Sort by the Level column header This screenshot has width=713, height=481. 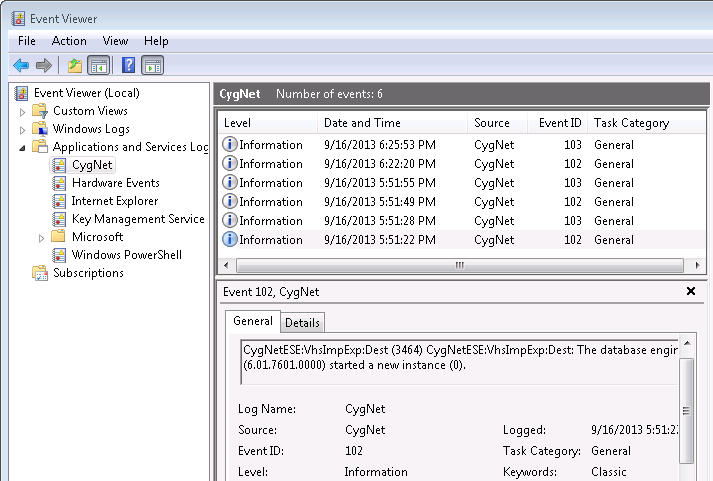pyautogui.click(x=268, y=123)
